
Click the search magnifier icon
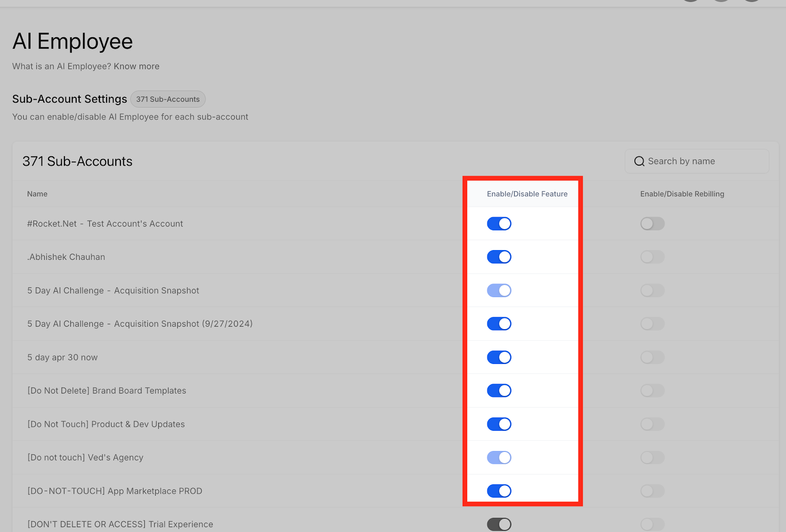(x=639, y=161)
